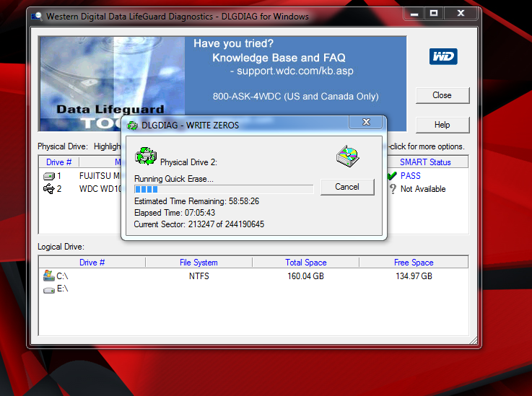Select the drive 1 hard disk icon
This screenshot has width=532, height=396.
pyautogui.click(x=49, y=176)
